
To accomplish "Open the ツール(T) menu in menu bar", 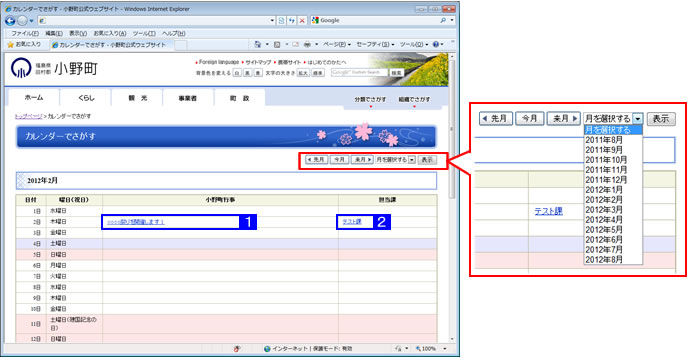I will 144,33.
